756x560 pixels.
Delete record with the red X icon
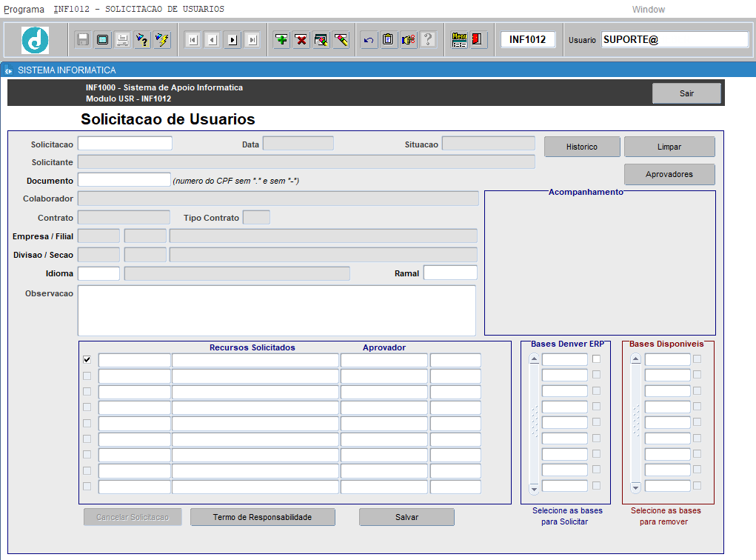tap(301, 39)
